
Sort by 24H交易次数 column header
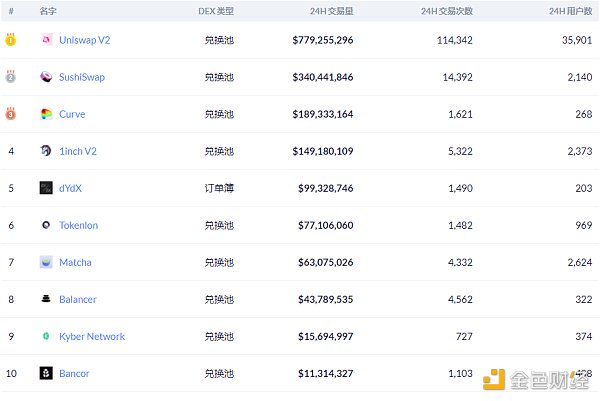[x=448, y=10]
